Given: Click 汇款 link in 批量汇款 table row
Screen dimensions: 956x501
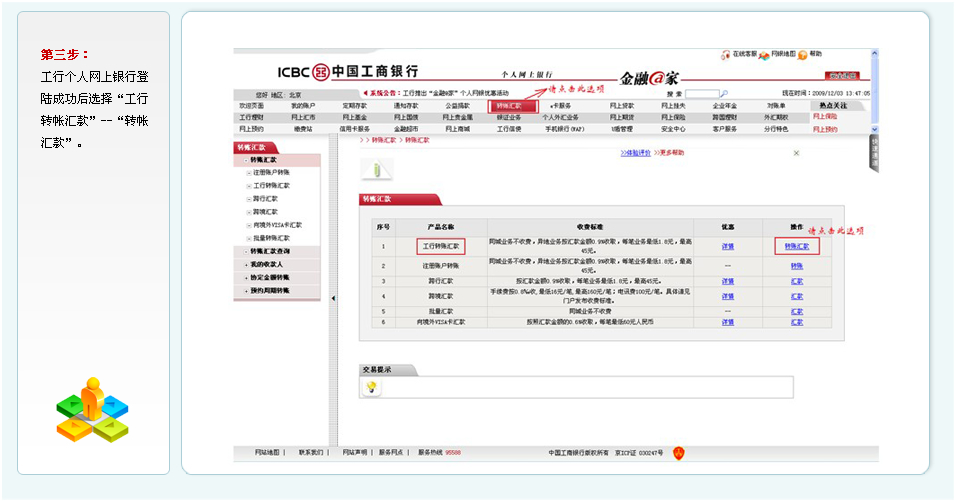Looking at the screenshot, I should coord(797,311).
